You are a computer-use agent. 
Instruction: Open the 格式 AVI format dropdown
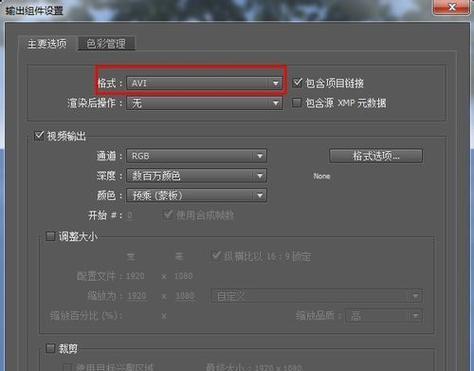pyautogui.click(x=204, y=83)
